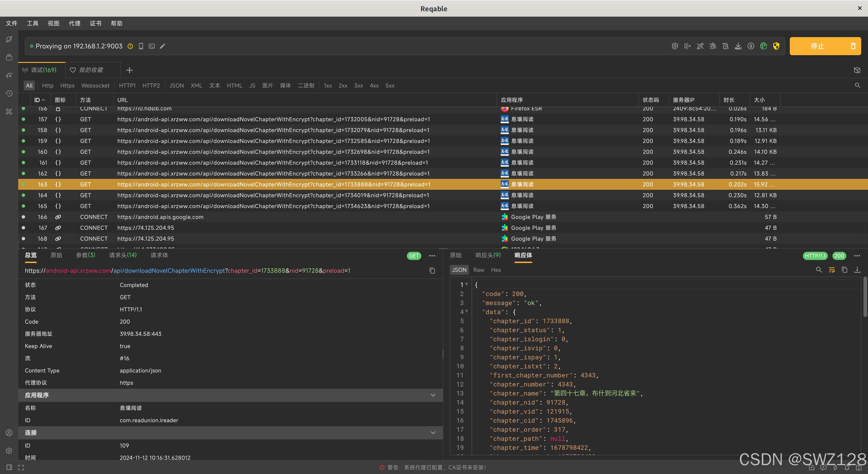Screen dimensions: 868x474
Task: Collapse the 连接 section
Action: click(433, 433)
